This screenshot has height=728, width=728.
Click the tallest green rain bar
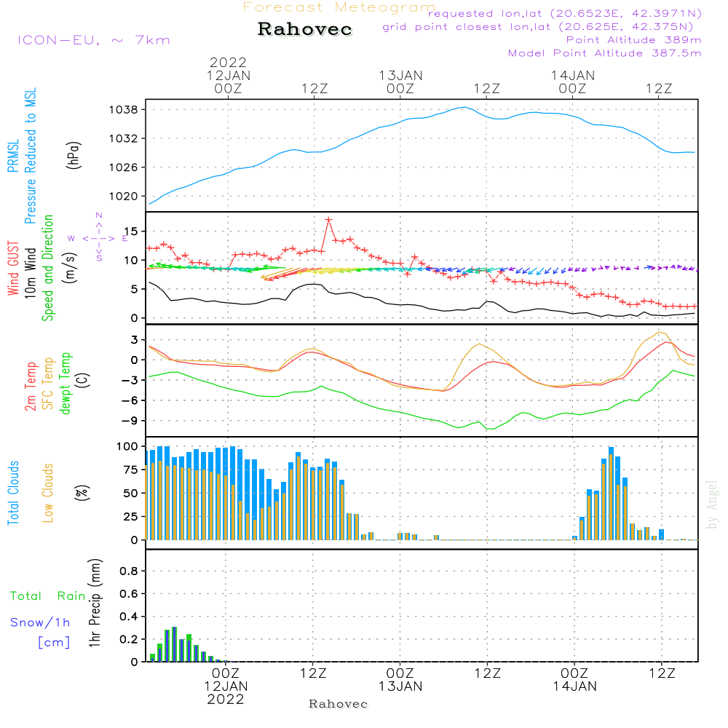tap(174, 644)
